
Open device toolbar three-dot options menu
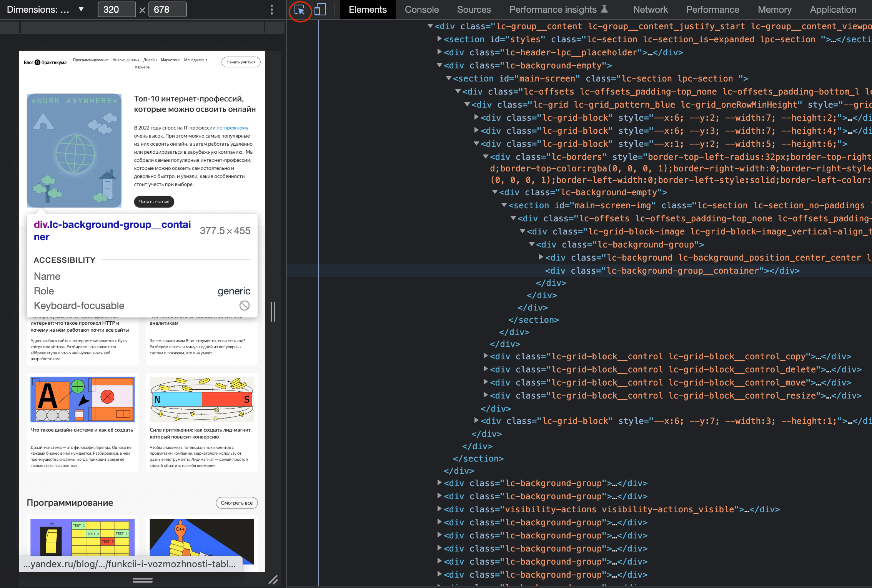272,10
